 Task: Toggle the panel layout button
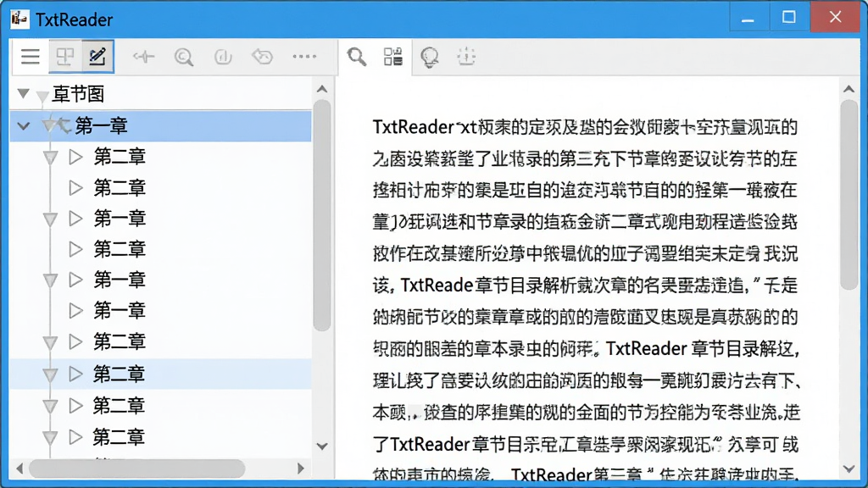(x=65, y=57)
